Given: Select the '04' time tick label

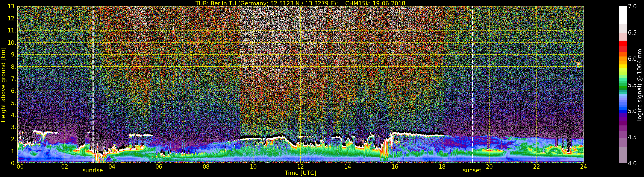Looking at the screenshot, I should click(x=112, y=166).
